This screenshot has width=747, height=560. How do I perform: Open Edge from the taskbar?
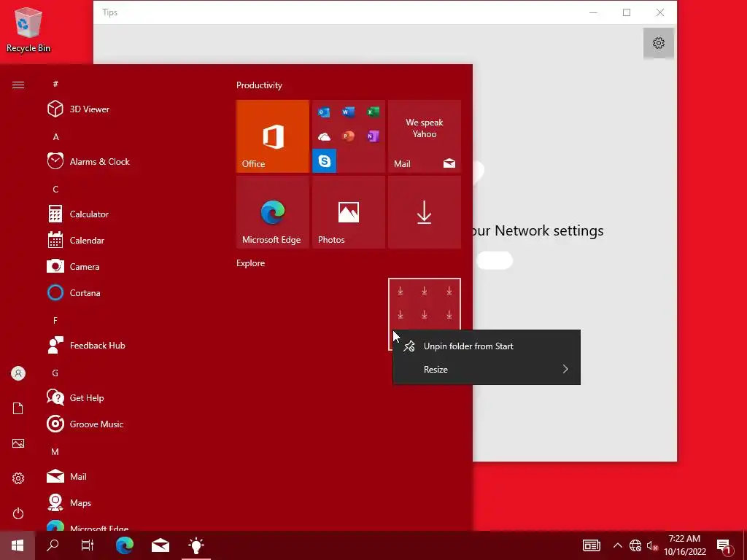tap(124, 545)
